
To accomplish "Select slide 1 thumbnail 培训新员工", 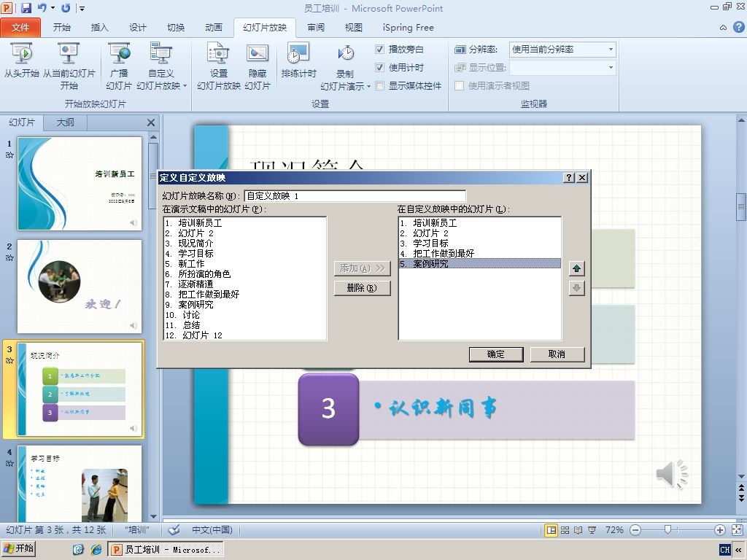I will pyautogui.click(x=80, y=184).
